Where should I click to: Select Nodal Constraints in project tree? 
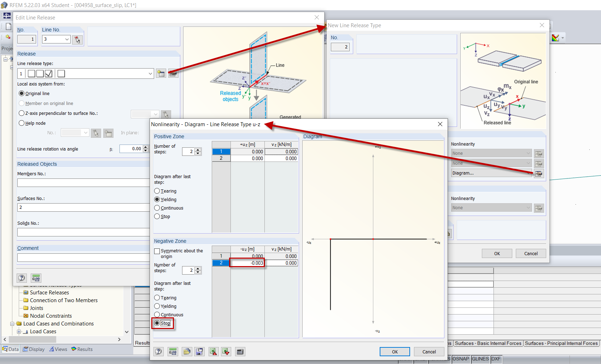point(51,316)
